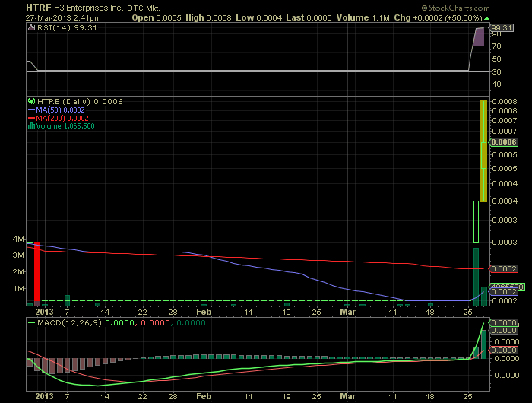Click the H3 Enterprises Inc. company name
The width and height of the screenshot is (532, 403).
(x=88, y=8)
